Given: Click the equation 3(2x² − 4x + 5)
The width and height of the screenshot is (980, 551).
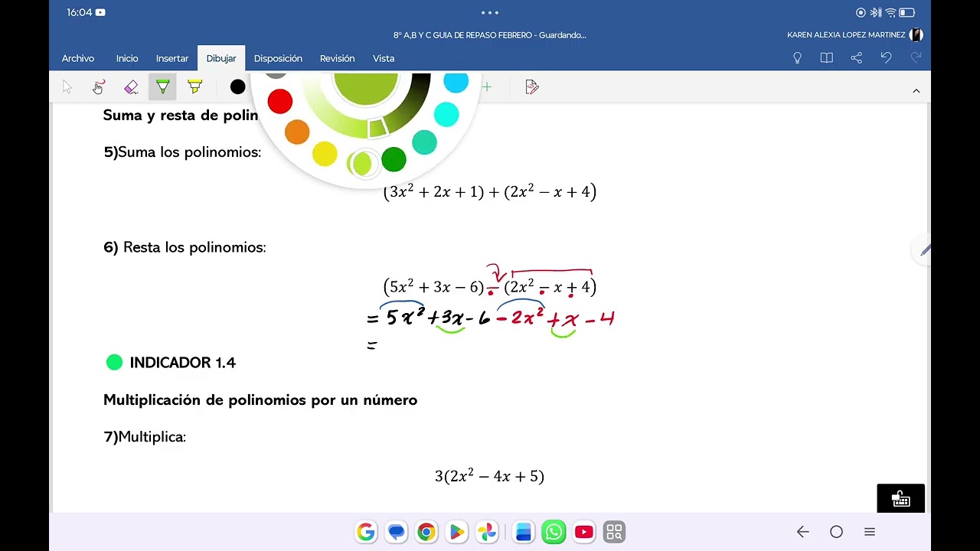Looking at the screenshot, I should [x=489, y=476].
